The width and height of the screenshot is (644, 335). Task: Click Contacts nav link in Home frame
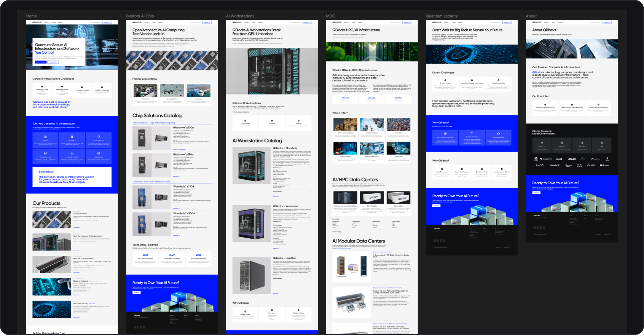coord(60,22)
